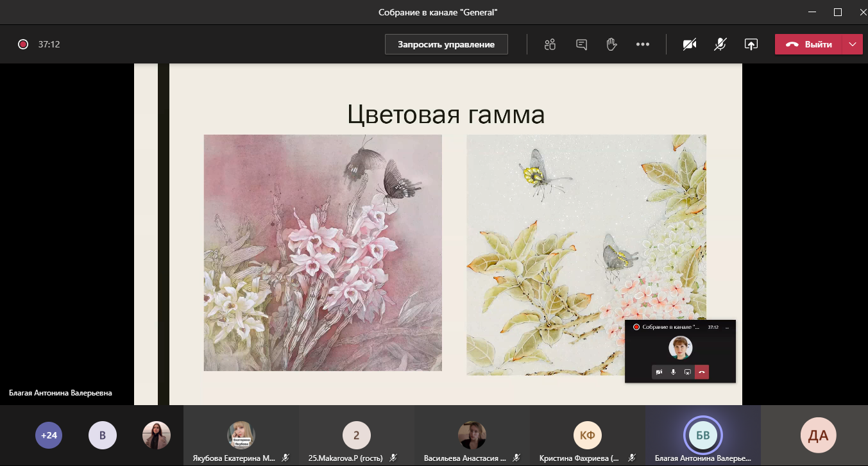Expand the leave options dropdown arrow

pyautogui.click(x=852, y=44)
